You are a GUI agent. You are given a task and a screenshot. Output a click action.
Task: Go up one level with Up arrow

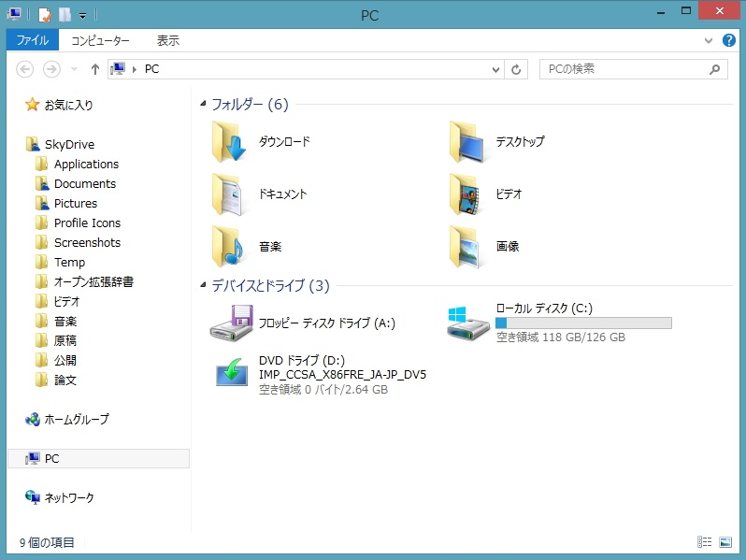[x=95, y=69]
